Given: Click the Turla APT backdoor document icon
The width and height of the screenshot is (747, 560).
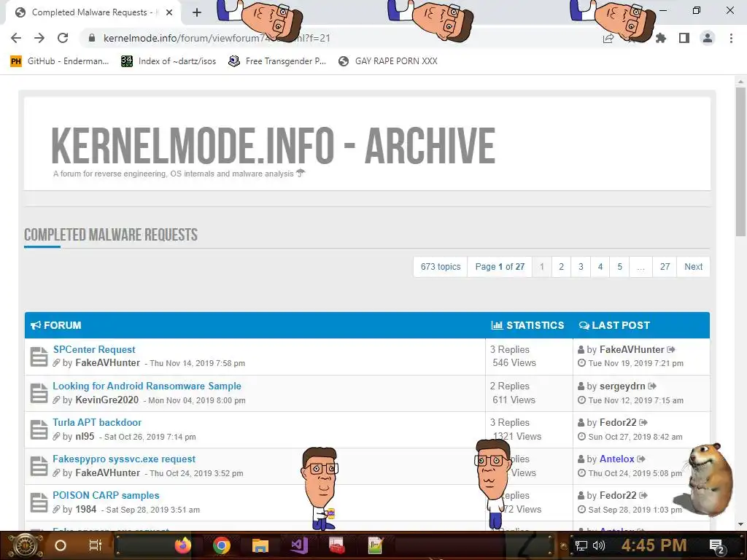Looking at the screenshot, I should 39,430.
